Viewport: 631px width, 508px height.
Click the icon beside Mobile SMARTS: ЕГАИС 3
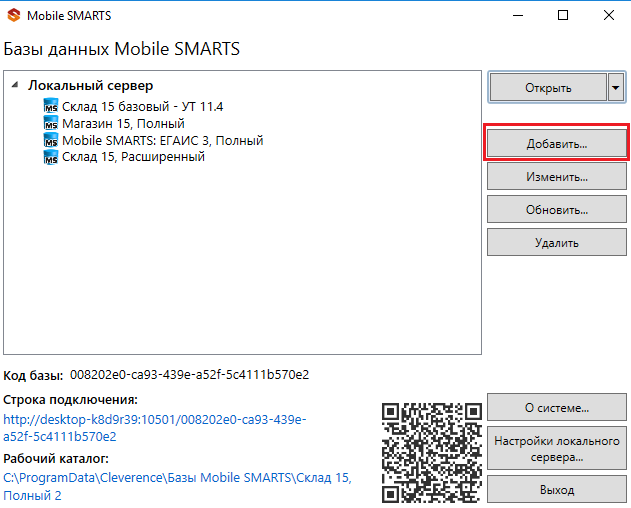coord(52,140)
